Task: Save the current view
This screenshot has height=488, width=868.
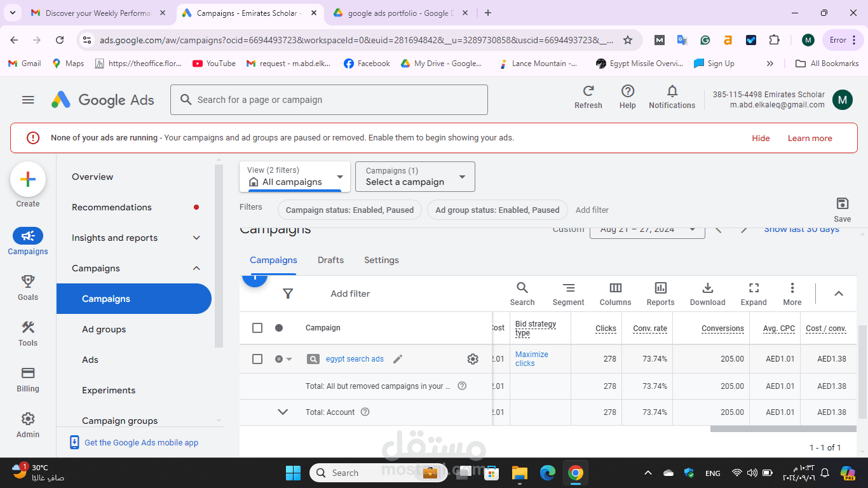Action: 843,210
